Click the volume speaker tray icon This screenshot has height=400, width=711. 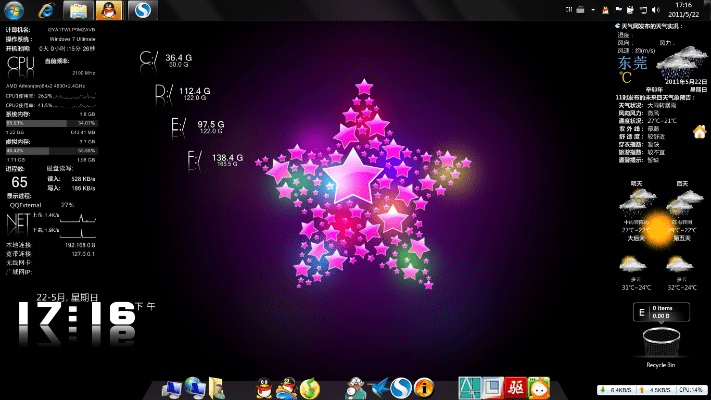(655, 10)
